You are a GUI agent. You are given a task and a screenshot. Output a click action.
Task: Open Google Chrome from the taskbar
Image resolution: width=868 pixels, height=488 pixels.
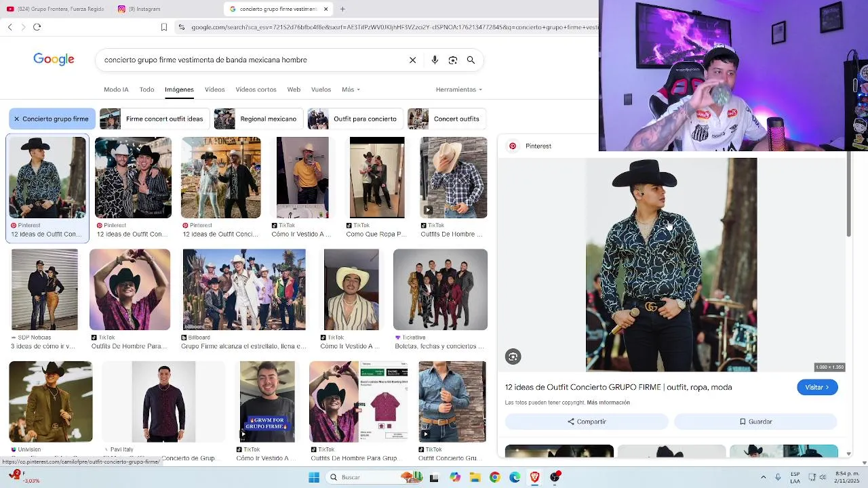click(494, 477)
